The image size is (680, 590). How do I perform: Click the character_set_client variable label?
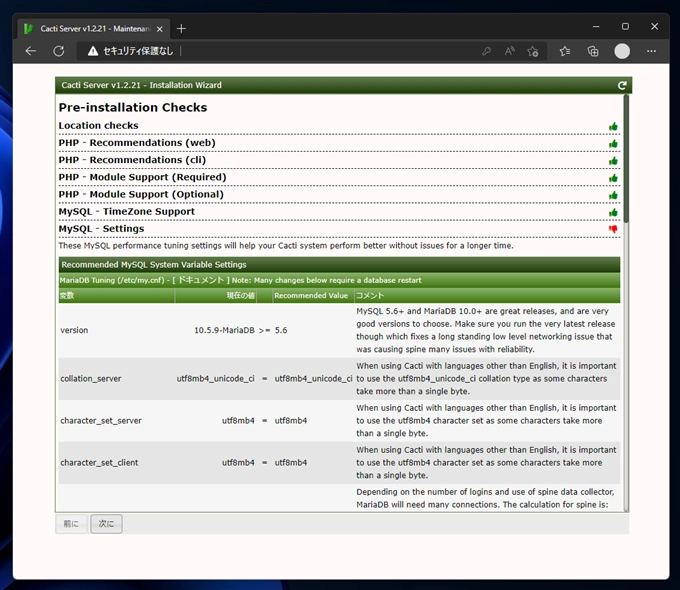click(99, 463)
